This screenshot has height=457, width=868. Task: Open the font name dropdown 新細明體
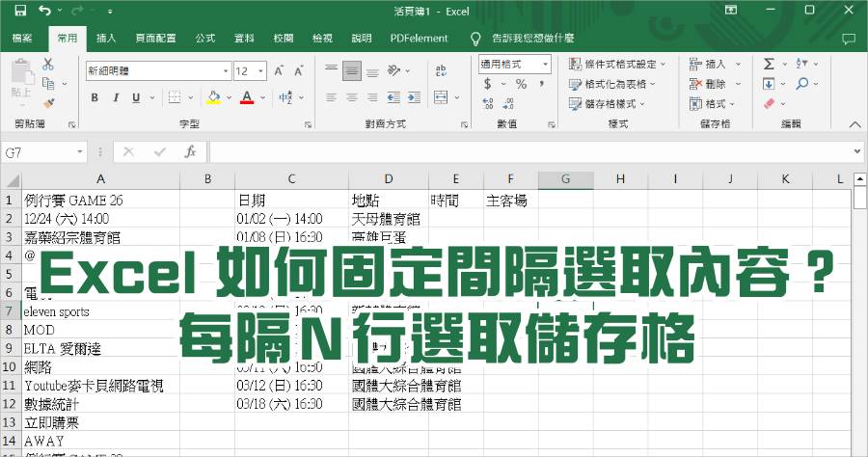(226, 70)
